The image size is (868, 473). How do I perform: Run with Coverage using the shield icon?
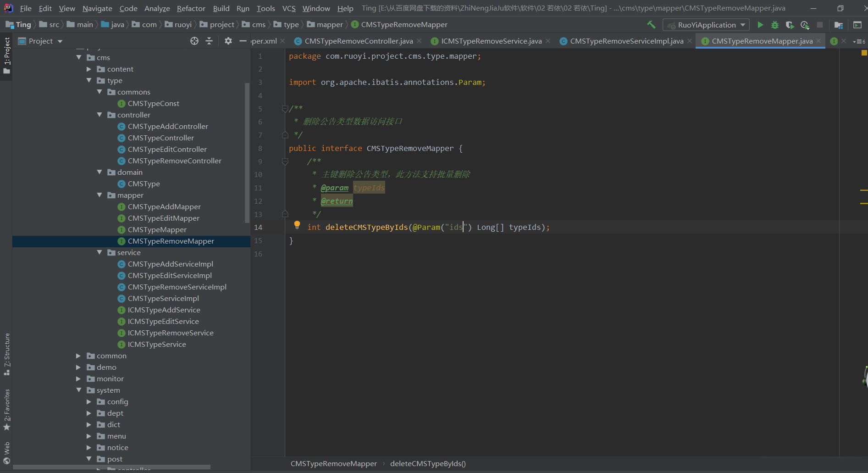(x=790, y=25)
